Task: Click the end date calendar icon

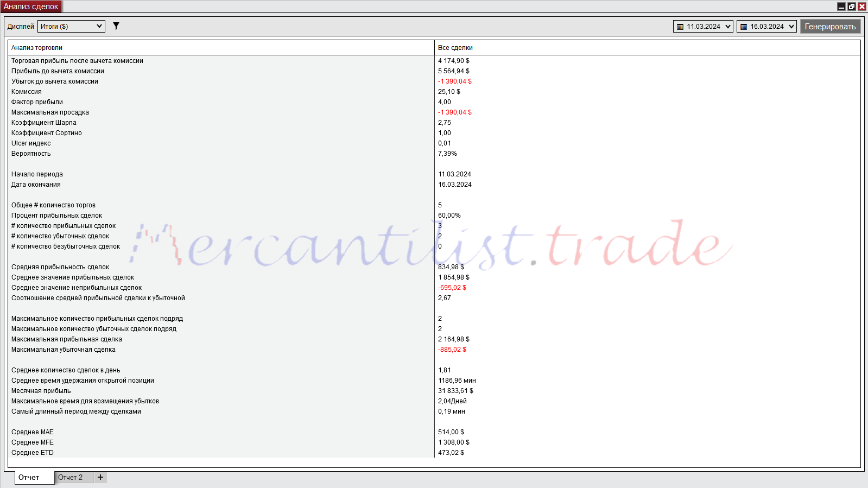Action: [744, 27]
